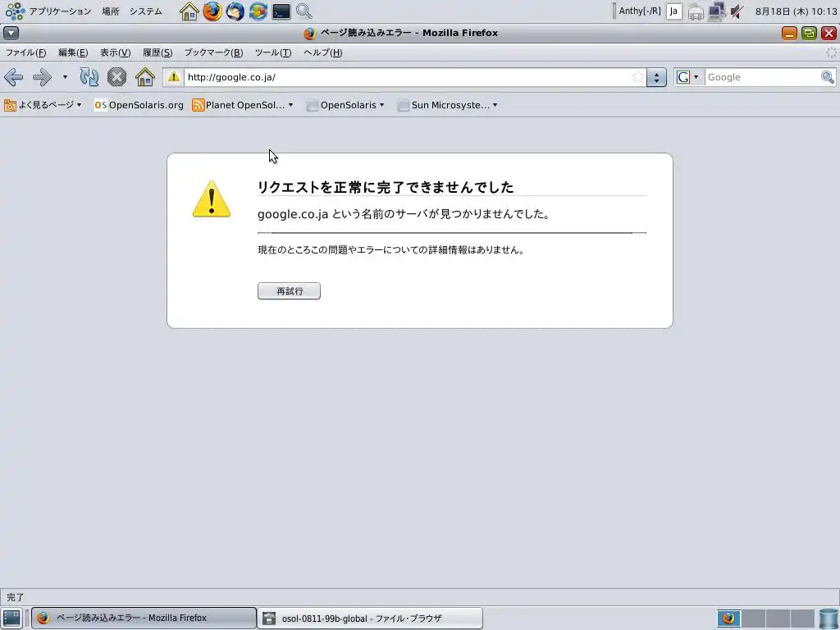The width and height of the screenshot is (840, 630).
Task: Switch to Firefox taskbar window button
Action: click(144, 618)
